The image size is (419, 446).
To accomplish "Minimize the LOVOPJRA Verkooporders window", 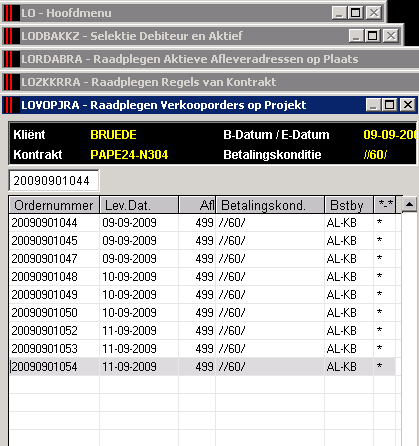I will click(x=374, y=105).
